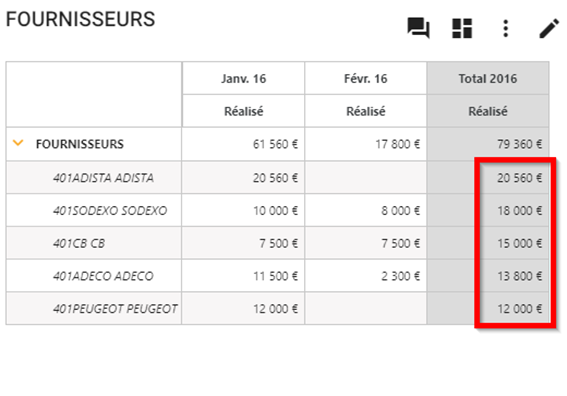Select the 401SODEXO SODEXO row label
Viewport: 567px width, 396px height.
pos(110,210)
